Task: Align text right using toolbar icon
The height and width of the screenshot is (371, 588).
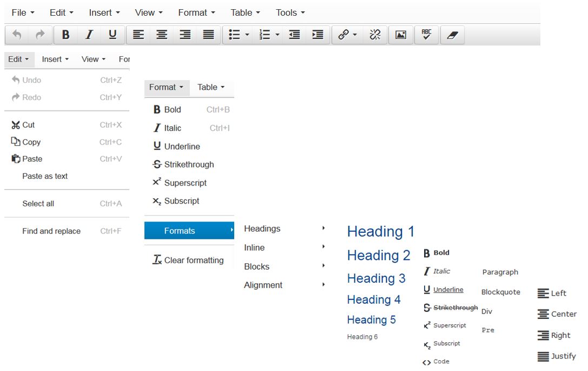Action: pyautogui.click(x=185, y=35)
